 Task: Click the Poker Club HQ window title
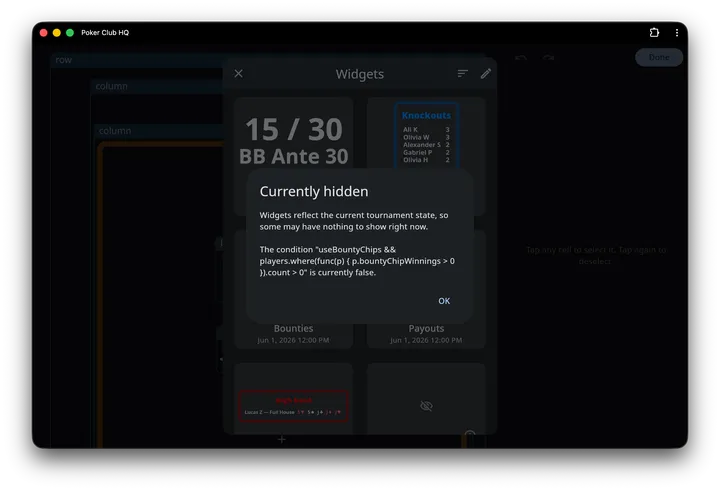pyautogui.click(x=105, y=33)
